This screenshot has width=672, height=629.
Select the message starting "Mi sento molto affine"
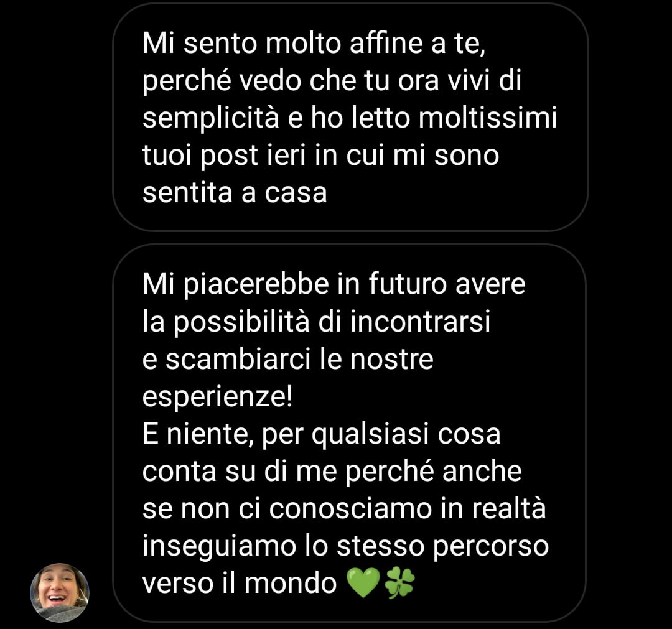(x=350, y=117)
